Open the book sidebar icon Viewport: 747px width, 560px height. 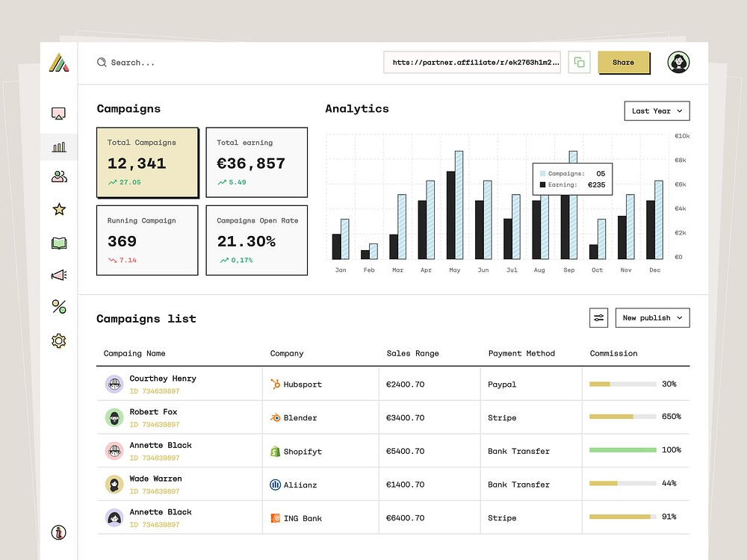click(59, 243)
